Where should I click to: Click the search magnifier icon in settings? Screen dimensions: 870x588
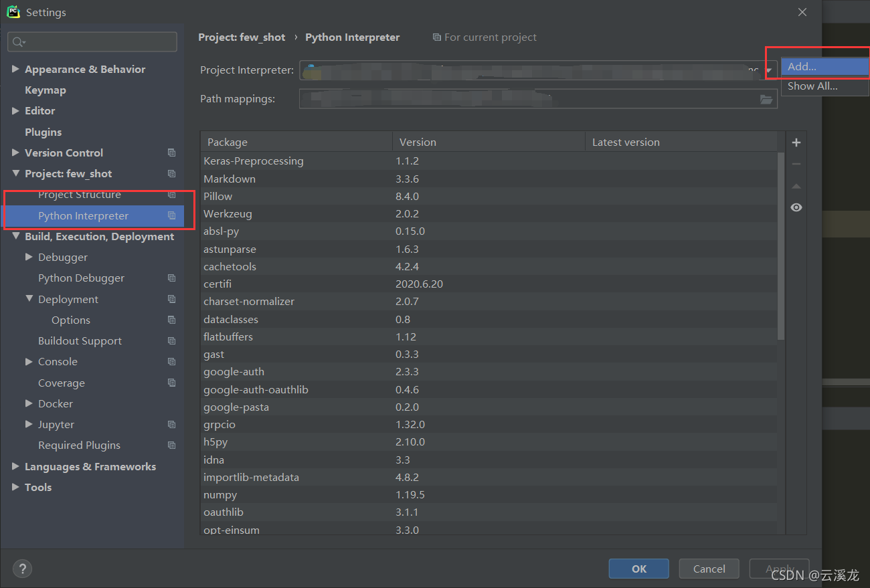19,41
